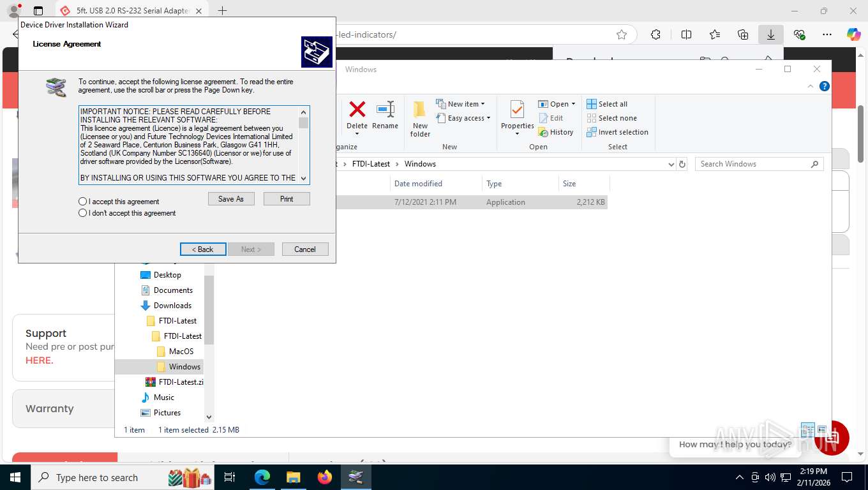Image resolution: width=868 pixels, height=490 pixels.
Task: Click the Save As button in wizard
Action: (x=231, y=199)
